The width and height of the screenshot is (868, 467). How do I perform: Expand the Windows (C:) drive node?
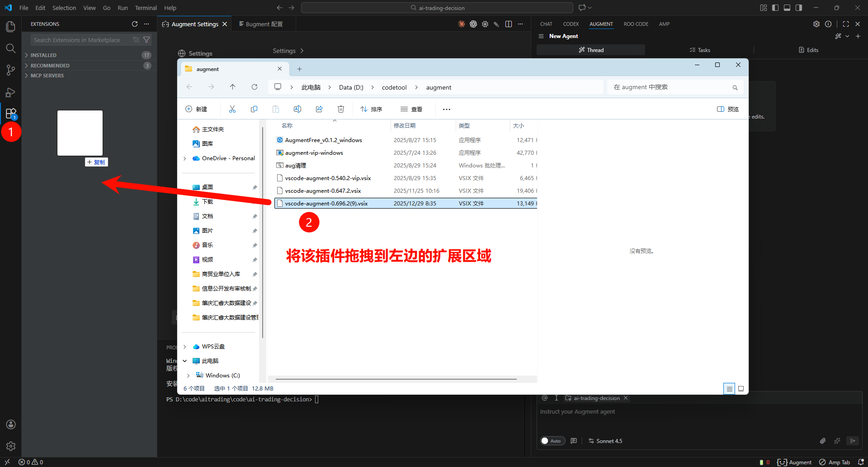(x=189, y=376)
